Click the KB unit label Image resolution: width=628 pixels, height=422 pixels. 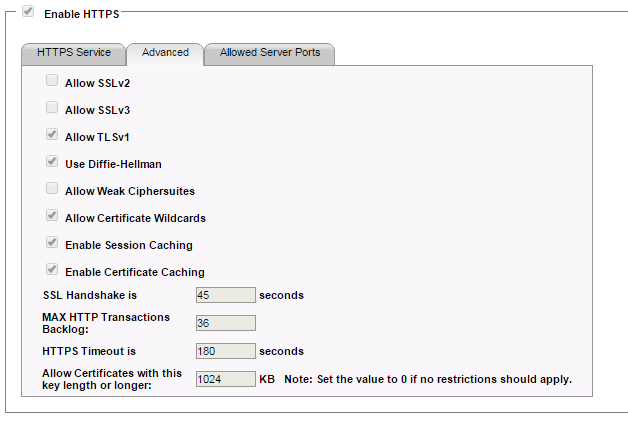267,379
